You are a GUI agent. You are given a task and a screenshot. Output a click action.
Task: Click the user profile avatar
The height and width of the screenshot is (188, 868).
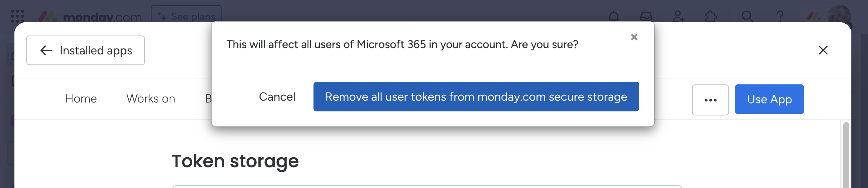[x=839, y=15]
